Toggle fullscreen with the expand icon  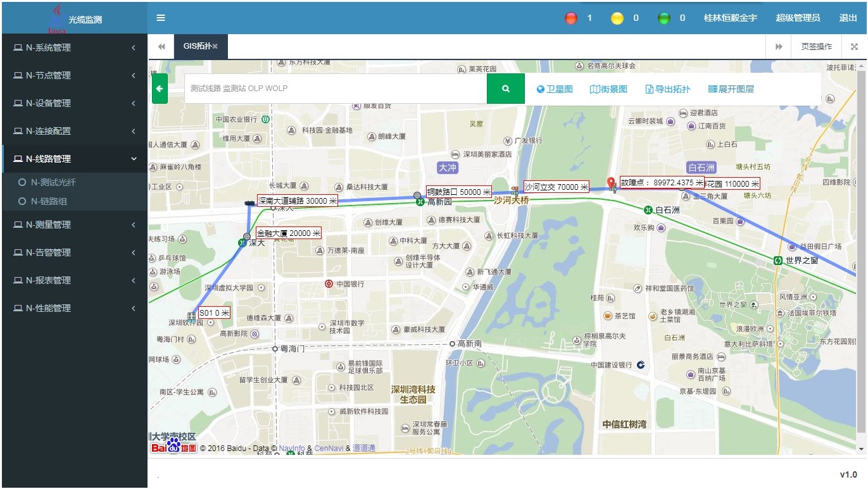(x=854, y=47)
